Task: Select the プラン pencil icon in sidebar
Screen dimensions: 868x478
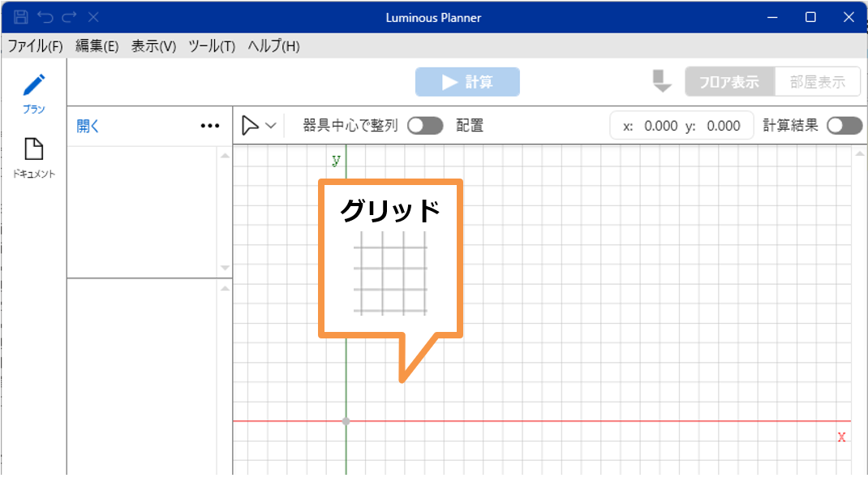Action: coord(34,85)
